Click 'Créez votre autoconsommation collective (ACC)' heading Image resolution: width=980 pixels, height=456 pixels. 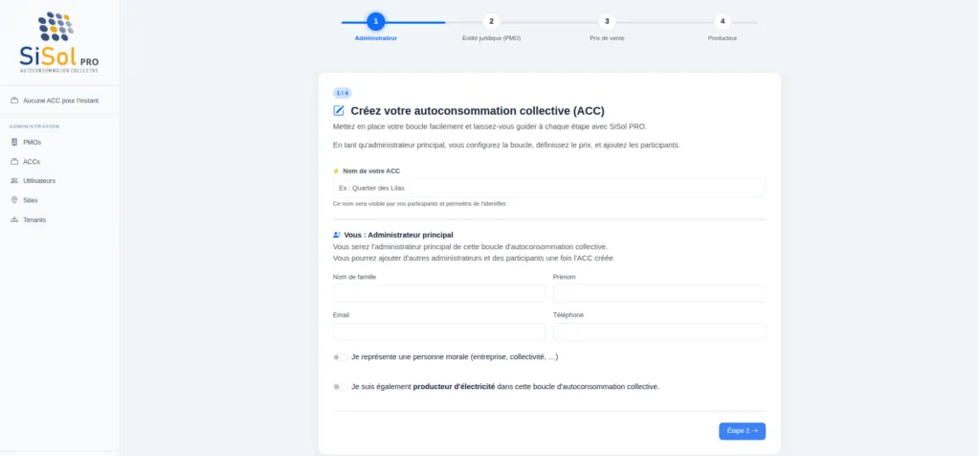coord(478,111)
